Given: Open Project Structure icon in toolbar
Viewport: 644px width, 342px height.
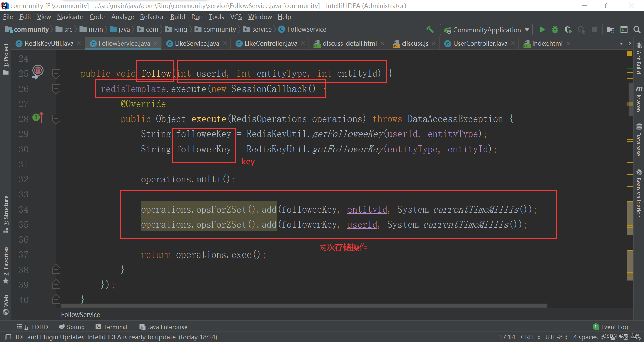Looking at the screenshot, I should tap(611, 30).
